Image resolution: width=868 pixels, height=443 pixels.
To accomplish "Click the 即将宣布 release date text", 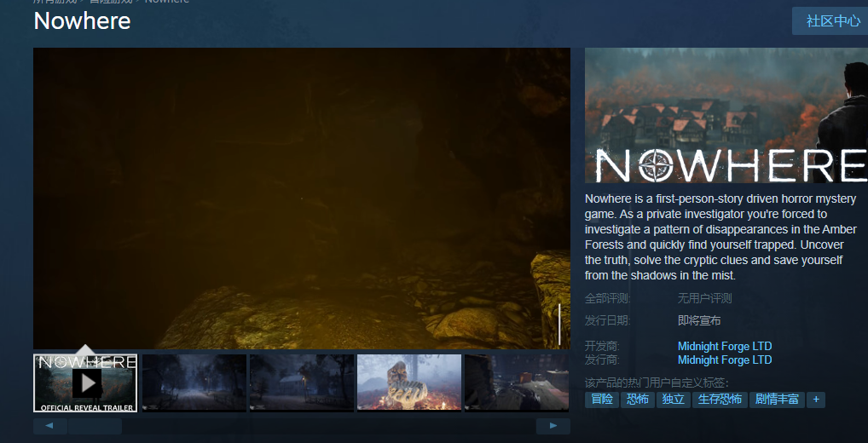I will point(699,321).
